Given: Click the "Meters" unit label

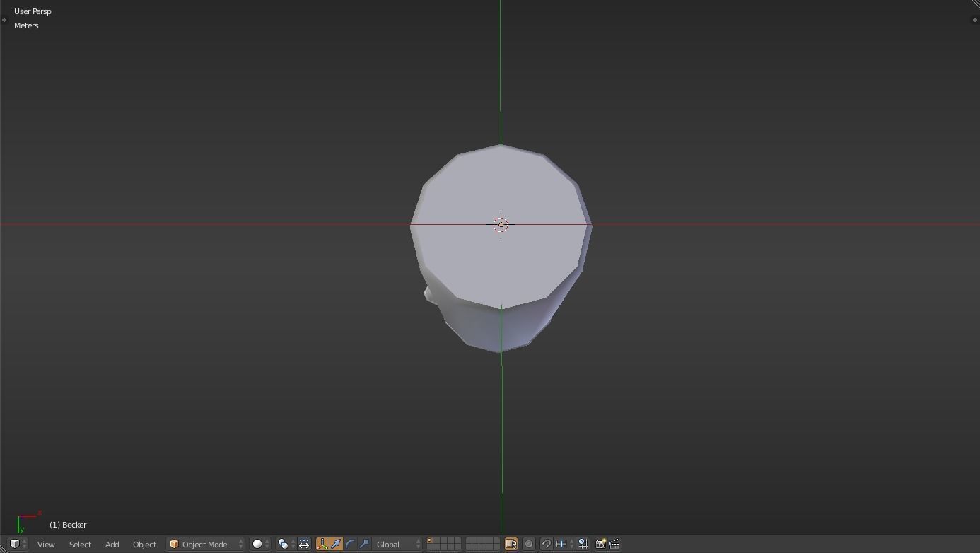Looking at the screenshot, I should (x=26, y=25).
